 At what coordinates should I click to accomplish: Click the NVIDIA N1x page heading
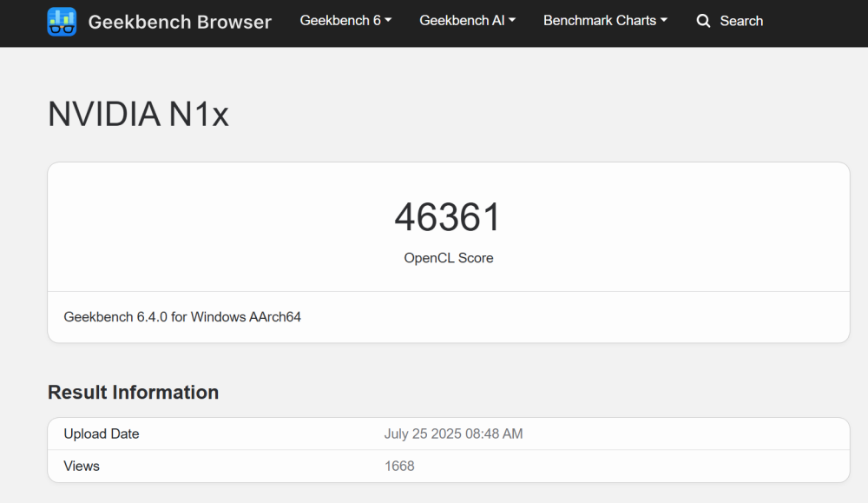point(138,114)
